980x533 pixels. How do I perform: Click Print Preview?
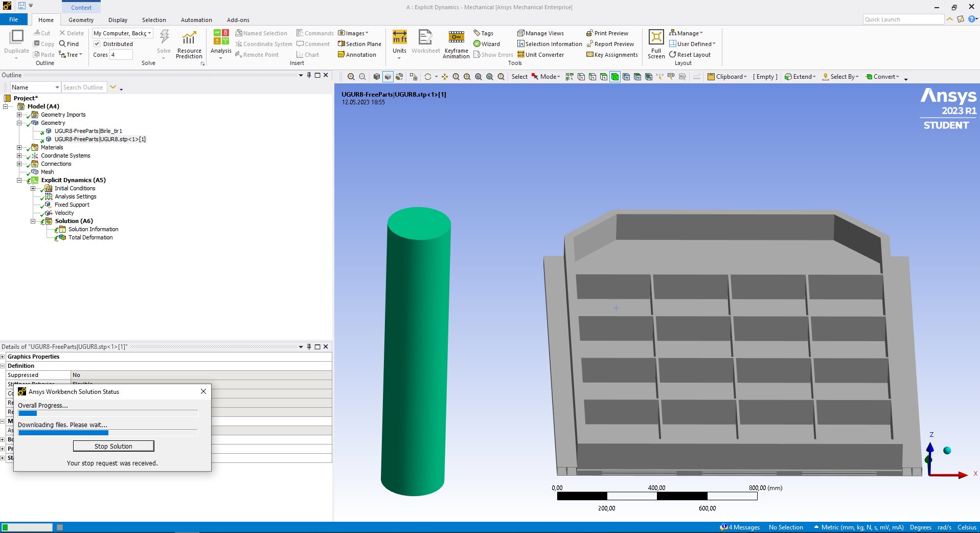607,33
